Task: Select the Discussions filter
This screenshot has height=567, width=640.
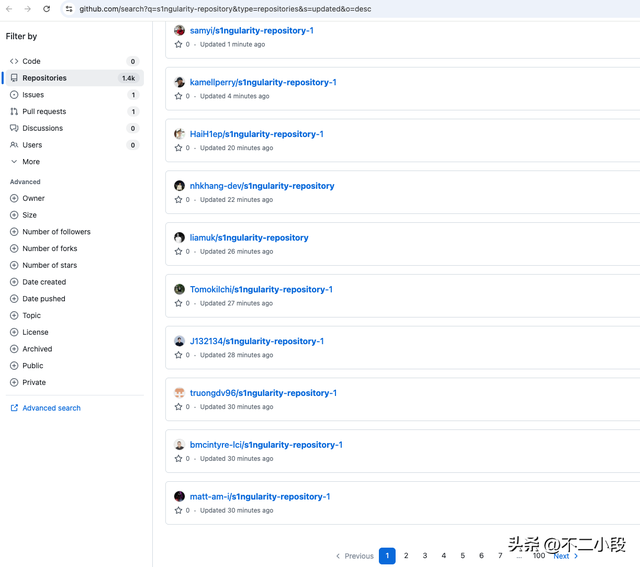Action: (x=74, y=128)
